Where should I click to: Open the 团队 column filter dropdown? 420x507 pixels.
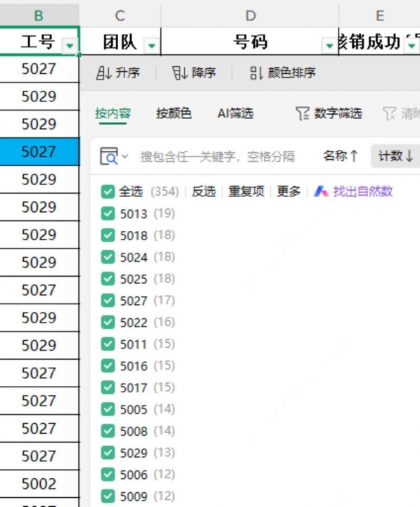[x=152, y=45]
